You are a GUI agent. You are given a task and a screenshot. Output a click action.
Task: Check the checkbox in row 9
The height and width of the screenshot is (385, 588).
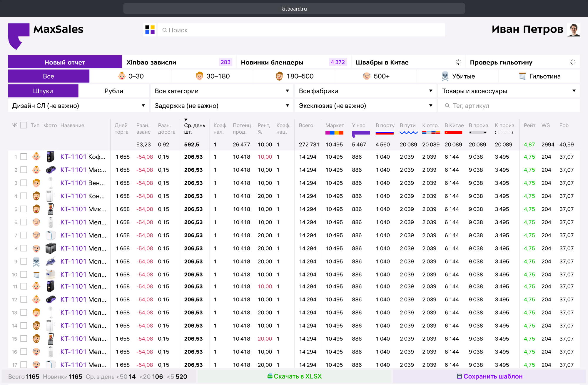coord(24,261)
